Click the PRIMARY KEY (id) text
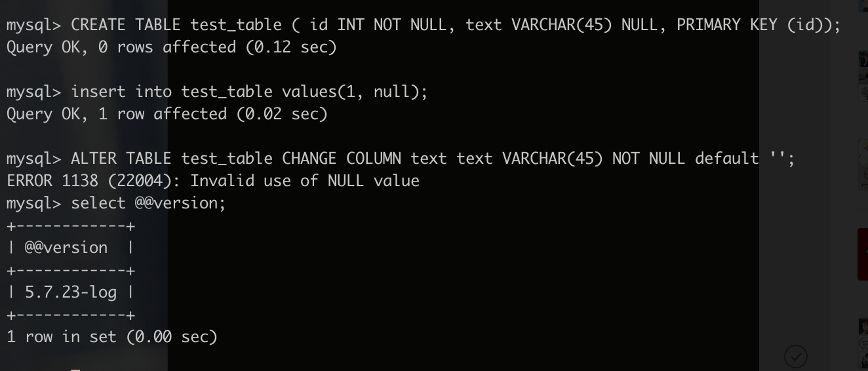 [753, 25]
